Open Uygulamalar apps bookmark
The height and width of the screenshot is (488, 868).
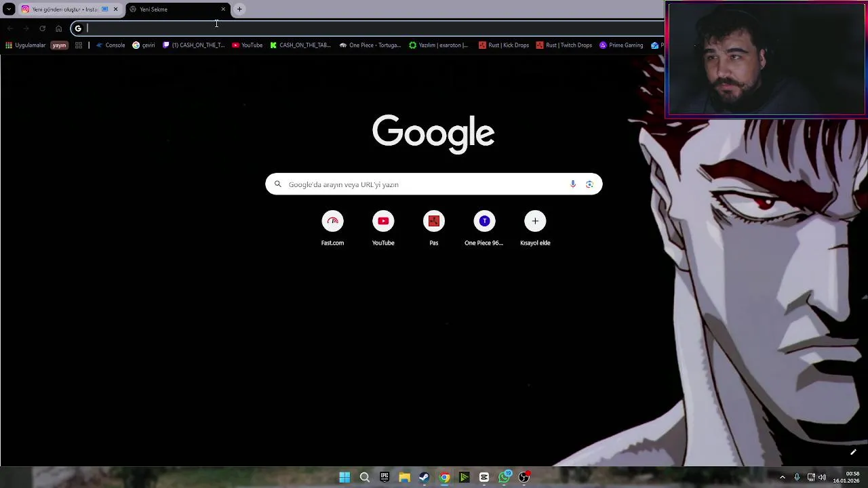[x=25, y=45]
